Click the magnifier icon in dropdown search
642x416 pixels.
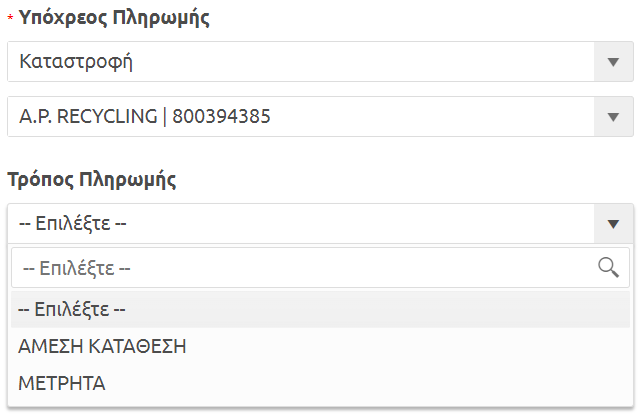(607, 266)
